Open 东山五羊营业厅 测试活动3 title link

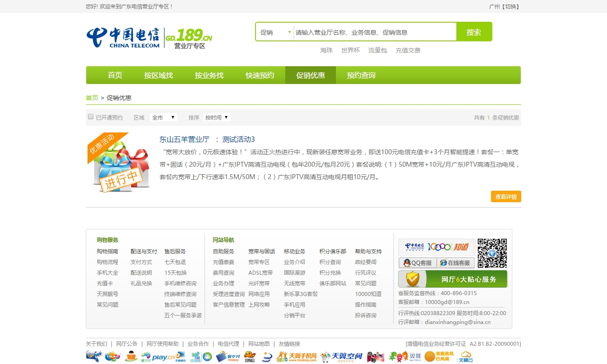point(207,139)
